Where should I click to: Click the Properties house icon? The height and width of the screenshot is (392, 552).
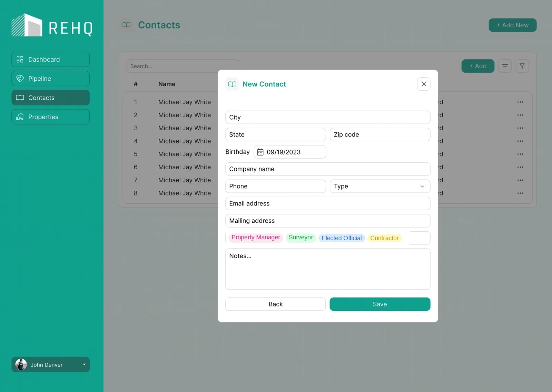pyautogui.click(x=20, y=117)
